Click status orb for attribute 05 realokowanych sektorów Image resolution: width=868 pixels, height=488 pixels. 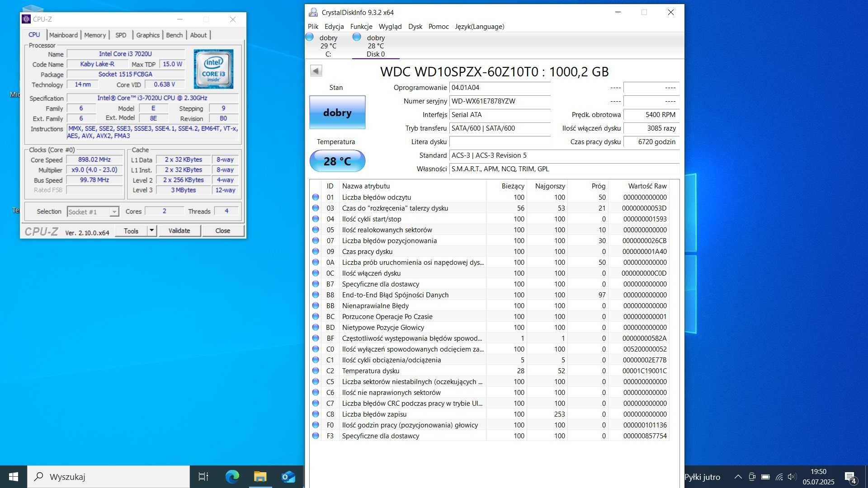pyautogui.click(x=316, y=230)
